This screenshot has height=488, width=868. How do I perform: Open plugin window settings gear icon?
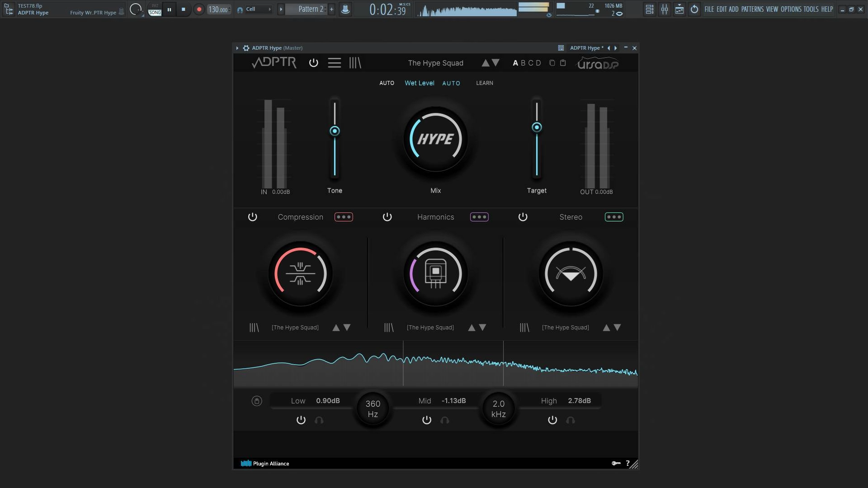pyautogui.click(x=246, y=48)
